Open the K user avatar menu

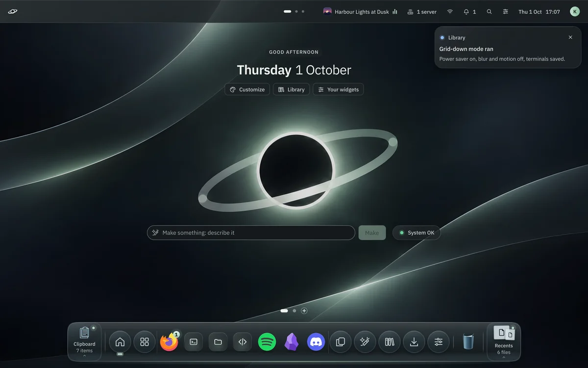(575, 12)
